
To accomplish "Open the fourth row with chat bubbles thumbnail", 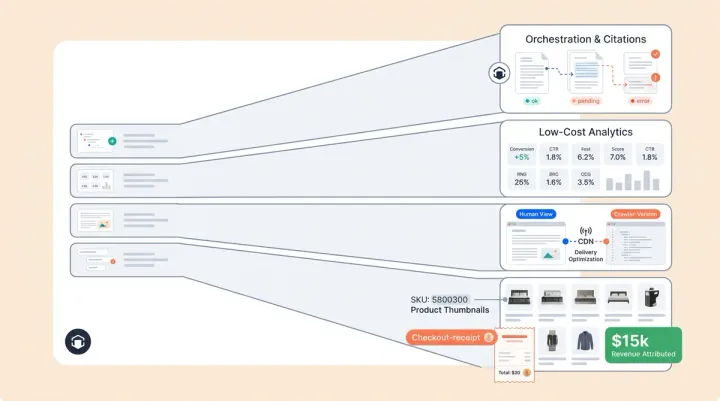I will (125, 260).
